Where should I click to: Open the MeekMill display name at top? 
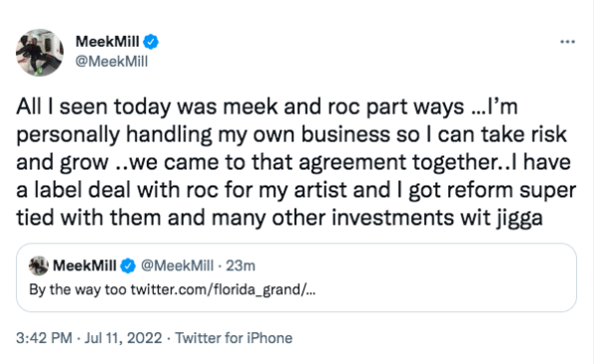point(107,42)
